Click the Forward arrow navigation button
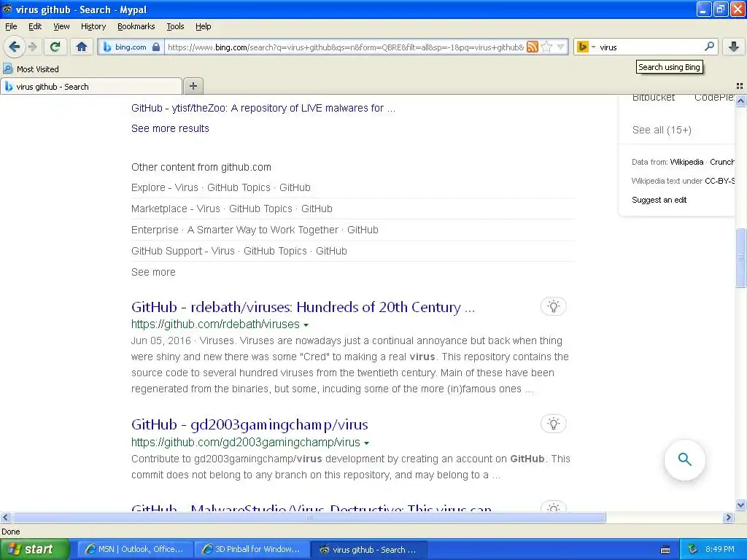 (x=33, y=47)
